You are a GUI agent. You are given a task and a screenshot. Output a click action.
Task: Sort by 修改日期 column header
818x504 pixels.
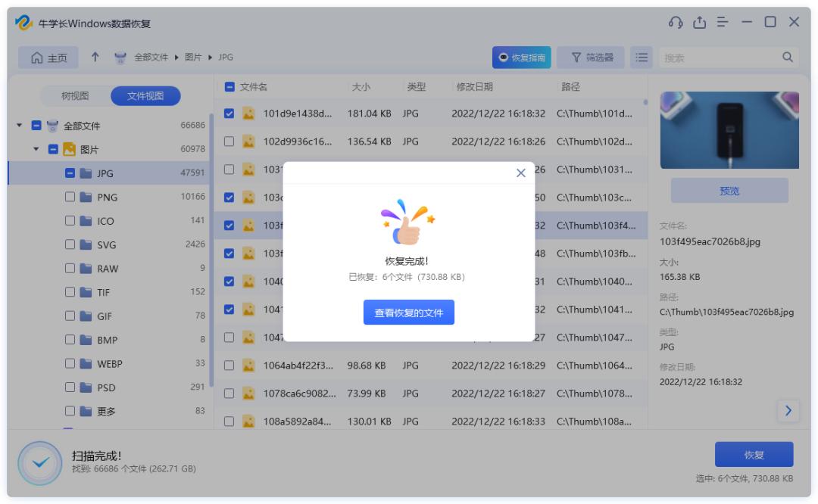(474, 86)
